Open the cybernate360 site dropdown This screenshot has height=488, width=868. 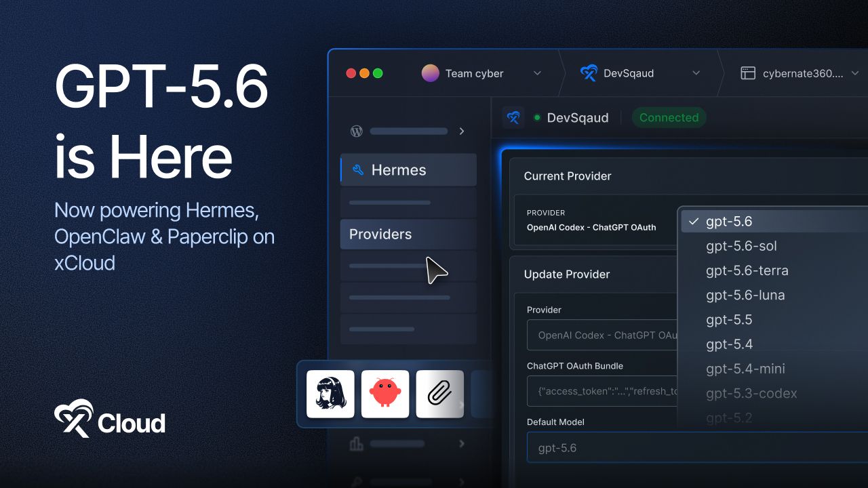click(854, 73)
